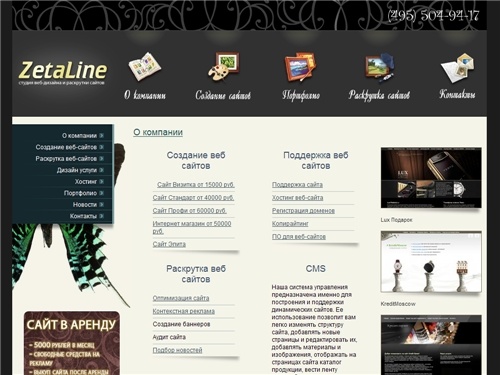The image size is (500, 375).
Task: Open 'Контекстная реклама' link
Action: coord(184,311)
